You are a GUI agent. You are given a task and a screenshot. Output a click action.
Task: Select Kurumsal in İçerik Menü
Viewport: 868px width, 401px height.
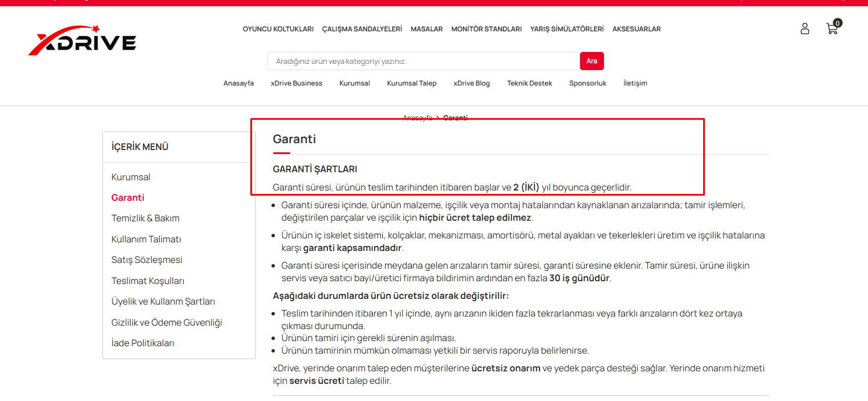coord(131,177)
